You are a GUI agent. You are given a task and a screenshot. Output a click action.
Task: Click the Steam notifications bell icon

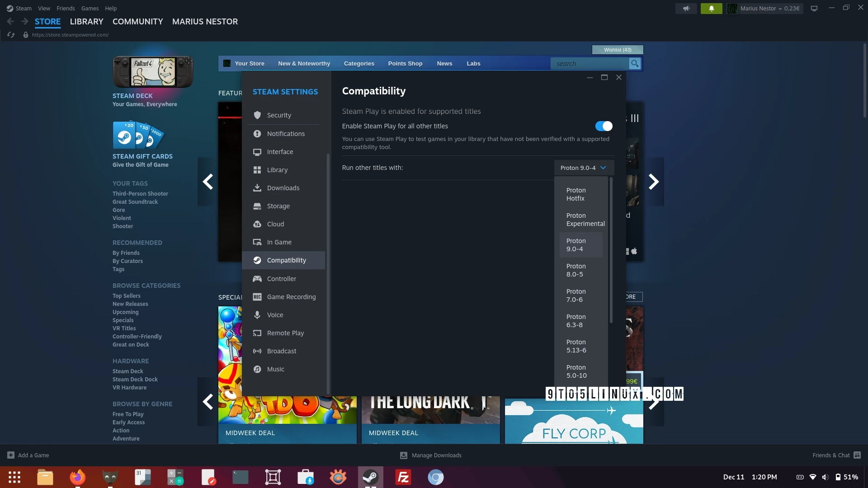(711, 8)
